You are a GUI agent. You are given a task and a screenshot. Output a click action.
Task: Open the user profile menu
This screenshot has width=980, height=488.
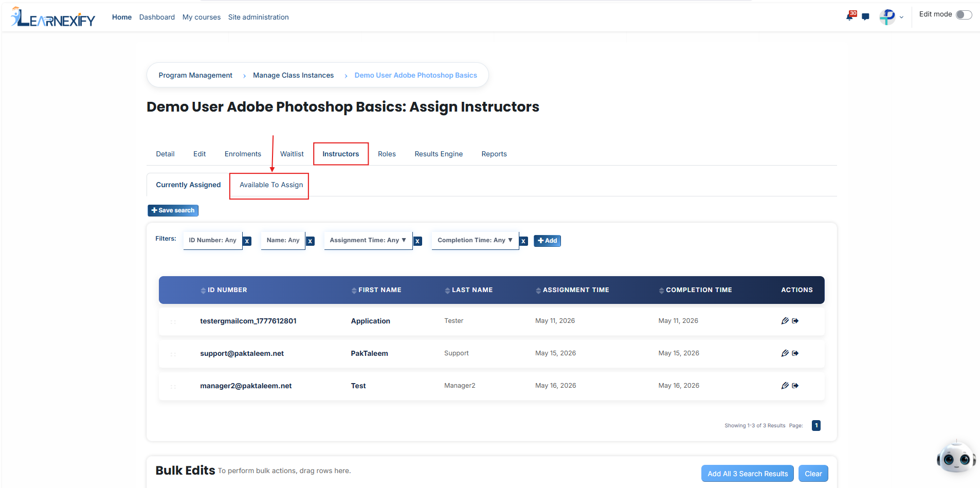[x=891, y=17]
